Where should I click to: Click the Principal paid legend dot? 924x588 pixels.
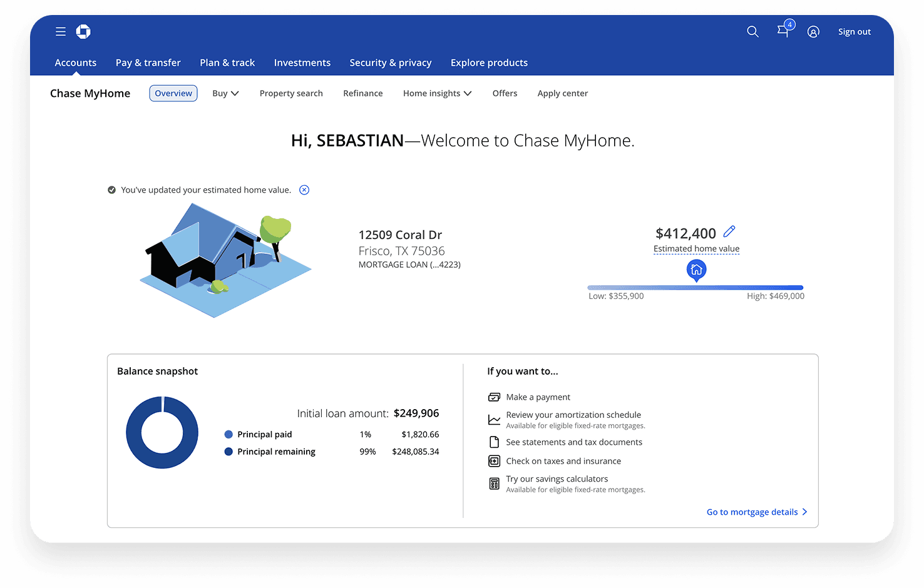click(x=228, y=434)
